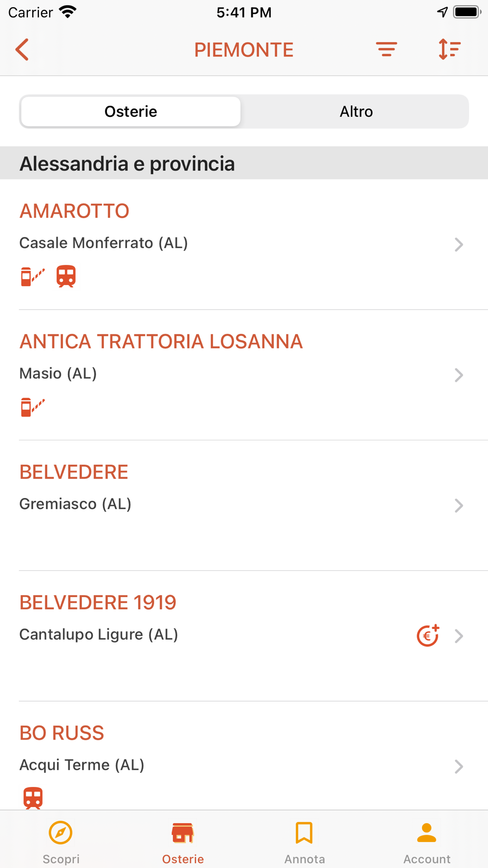Switch to the Altro segment
The image size is (488, 868).
[356, 112]
